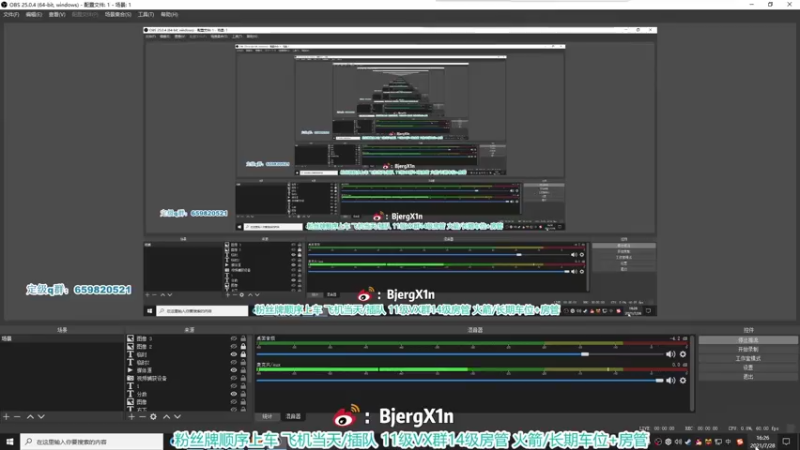Select the 图像 3 source row
The width and height of the screenshot is (800, 450).
(x=187, y=339)
